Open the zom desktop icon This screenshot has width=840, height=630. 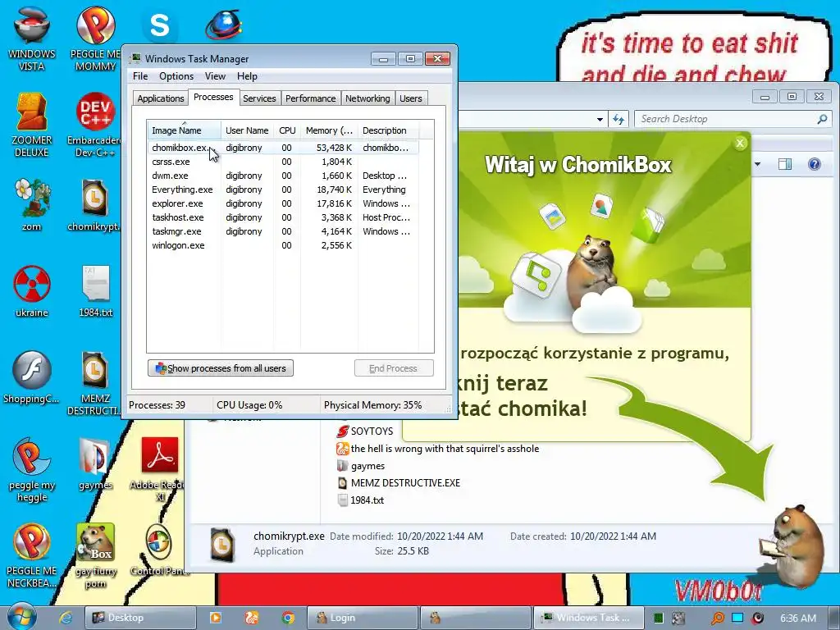tap(32, 204)
